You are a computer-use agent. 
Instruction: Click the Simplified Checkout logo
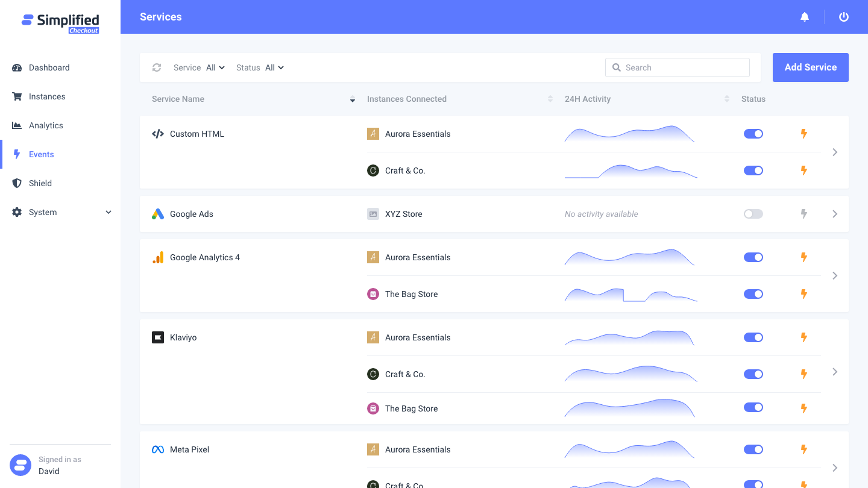coord(60,23)
